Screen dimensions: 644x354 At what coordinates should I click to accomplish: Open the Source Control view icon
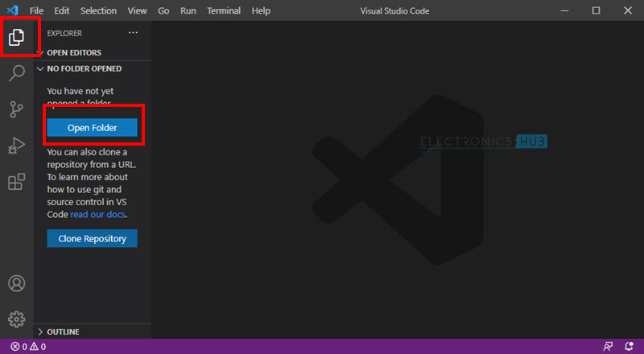point(16,110)
